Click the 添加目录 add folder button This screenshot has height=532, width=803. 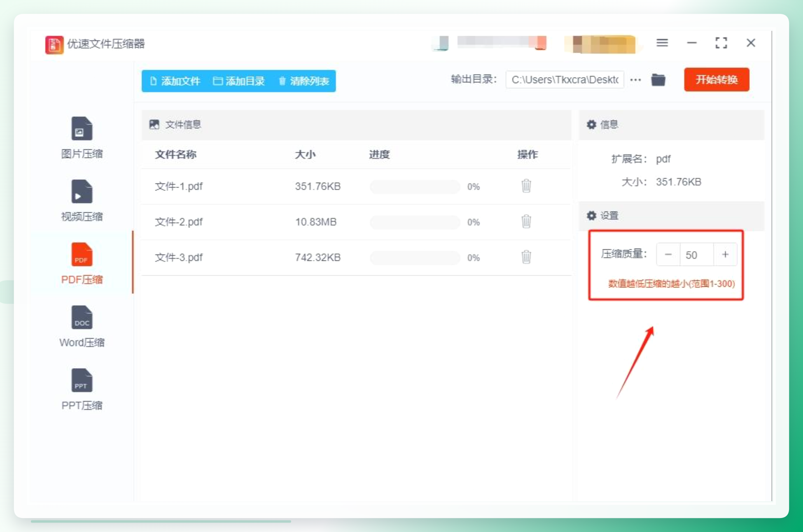(x=239, y=81)
